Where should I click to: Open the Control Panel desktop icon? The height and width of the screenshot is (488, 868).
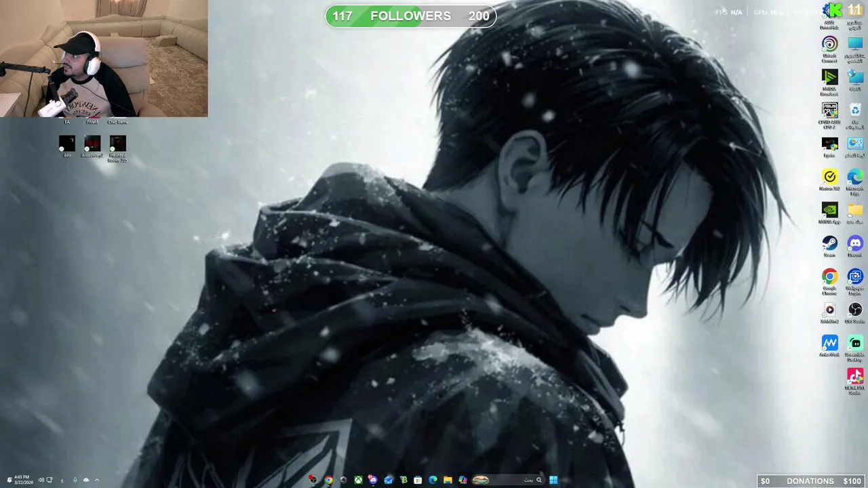(855, 147)
